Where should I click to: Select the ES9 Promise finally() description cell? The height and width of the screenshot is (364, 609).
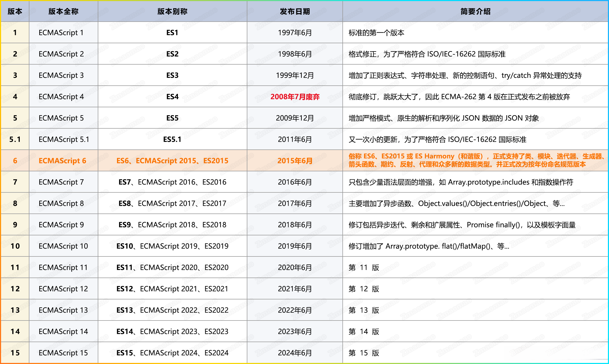tap(462, 225)
